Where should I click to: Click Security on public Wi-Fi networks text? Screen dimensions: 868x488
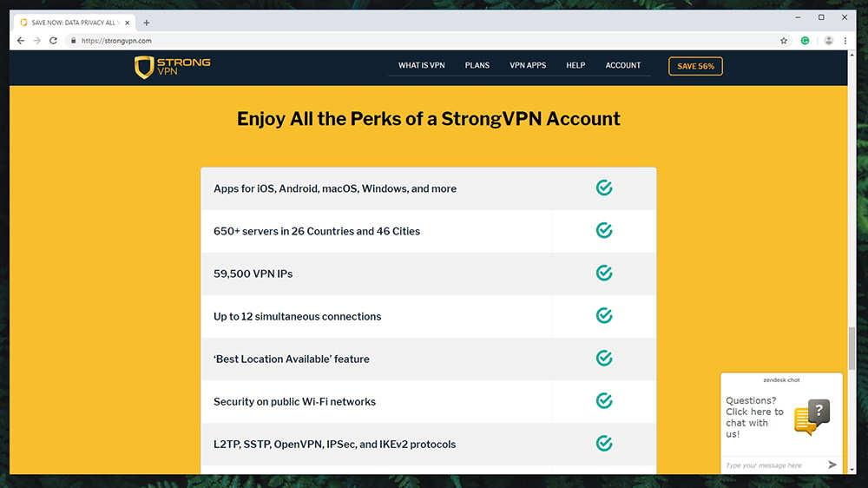[294, 401]
